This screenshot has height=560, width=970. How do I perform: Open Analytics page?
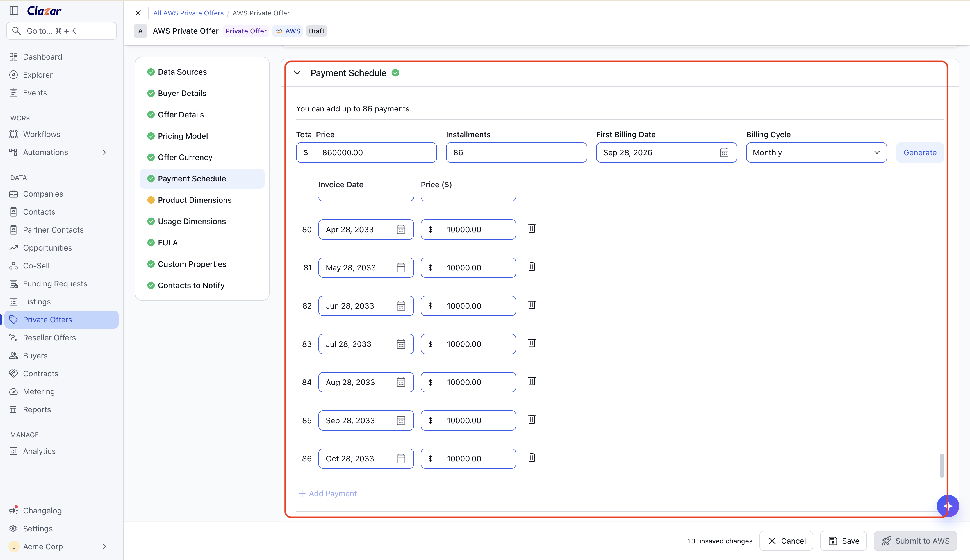tap(62, 451)
